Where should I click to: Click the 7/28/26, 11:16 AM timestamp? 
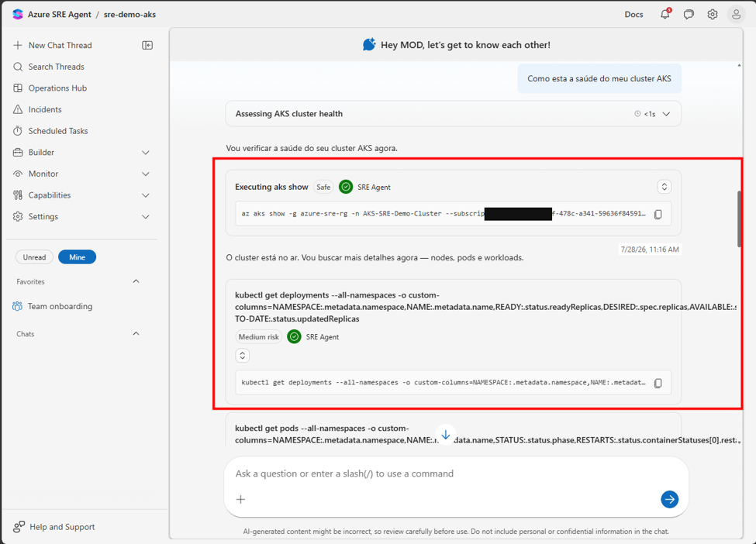pos(650,250)
